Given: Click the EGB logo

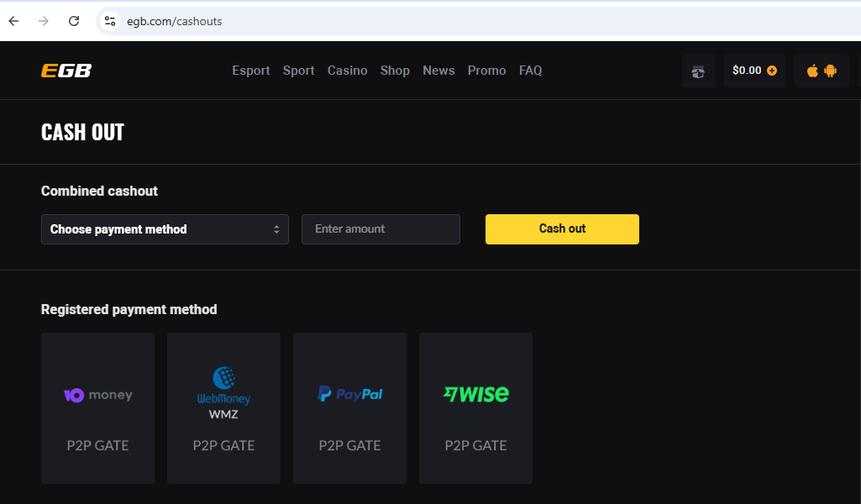Looking at the screenshot, I should [66, 71].
